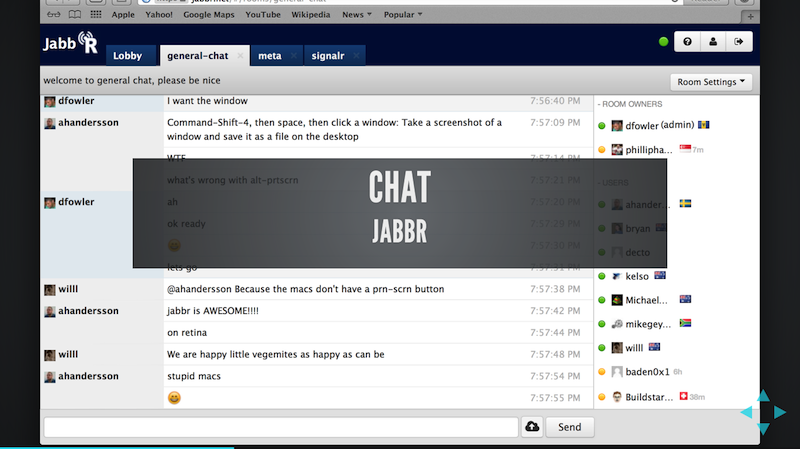Screen dimensions: 800x449
Task: Open the Apple bookmark
Action: 123,15
